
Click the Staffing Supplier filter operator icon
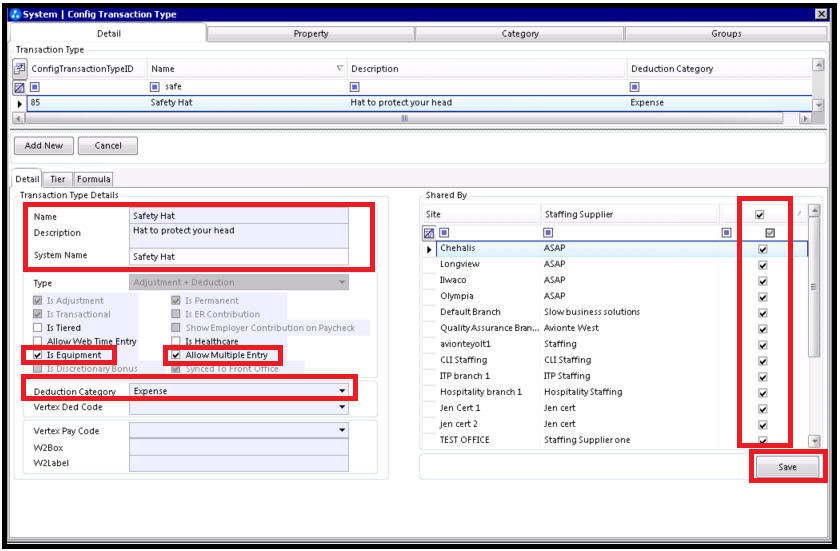click(x=549, y=232)
